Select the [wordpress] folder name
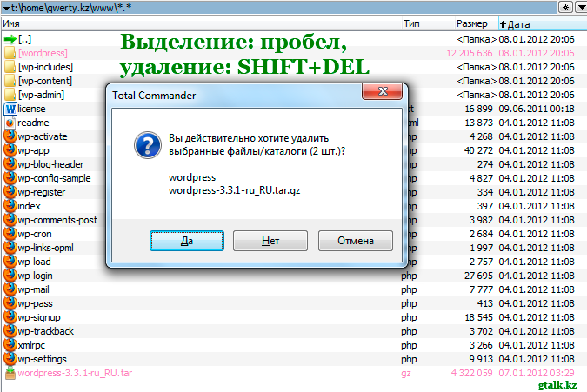Screen dimensions: 587x392 point(43,53)
